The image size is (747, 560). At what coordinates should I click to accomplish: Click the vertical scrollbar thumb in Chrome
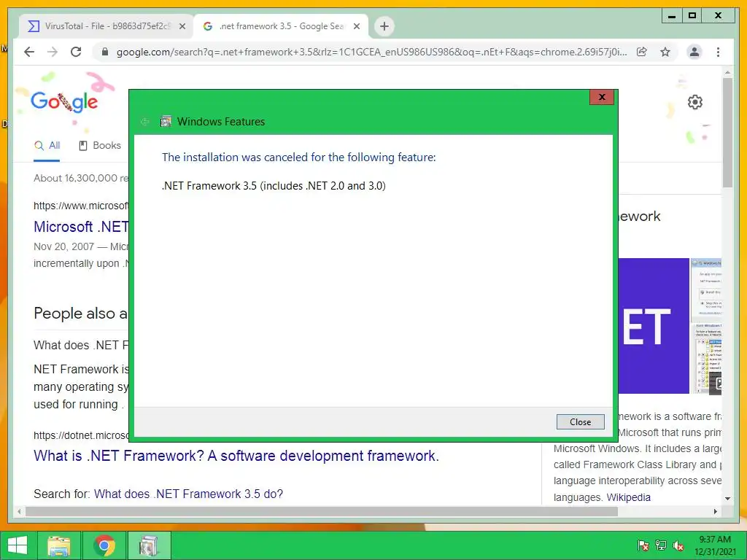(x=727, y=133)
